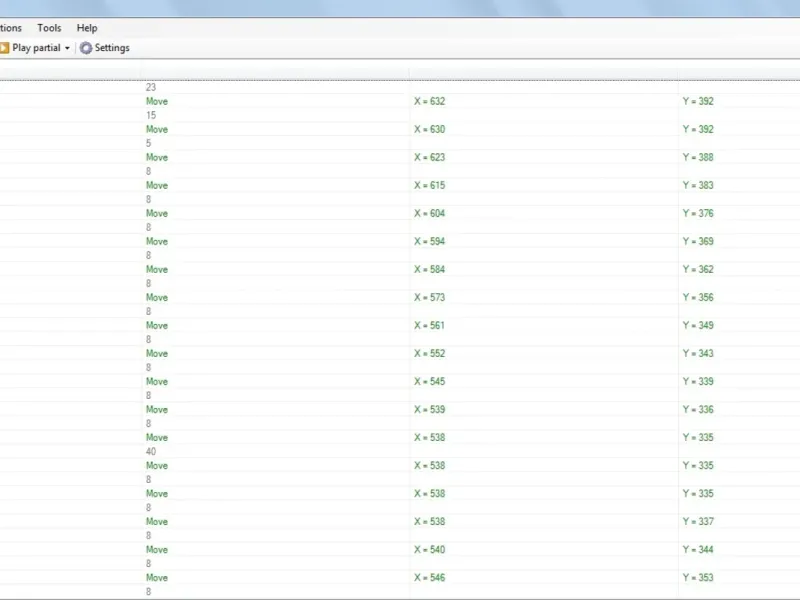Start playback with Play partial

[30, 48]
